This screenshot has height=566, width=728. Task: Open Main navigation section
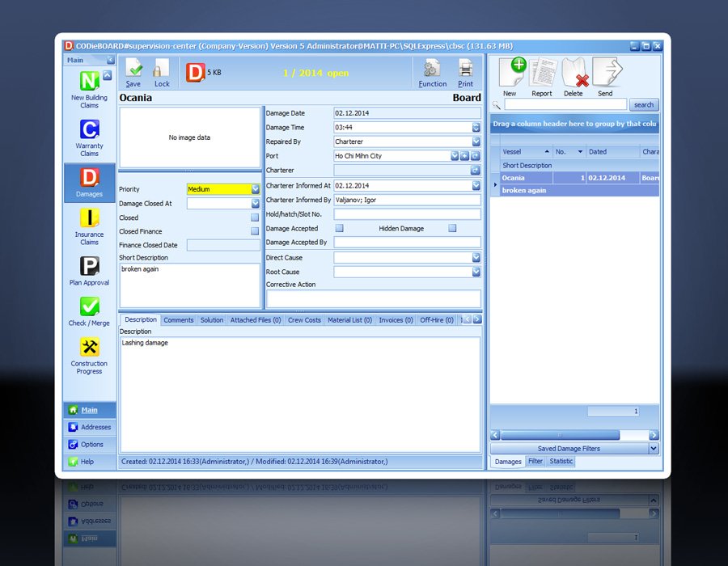point(89,410)
